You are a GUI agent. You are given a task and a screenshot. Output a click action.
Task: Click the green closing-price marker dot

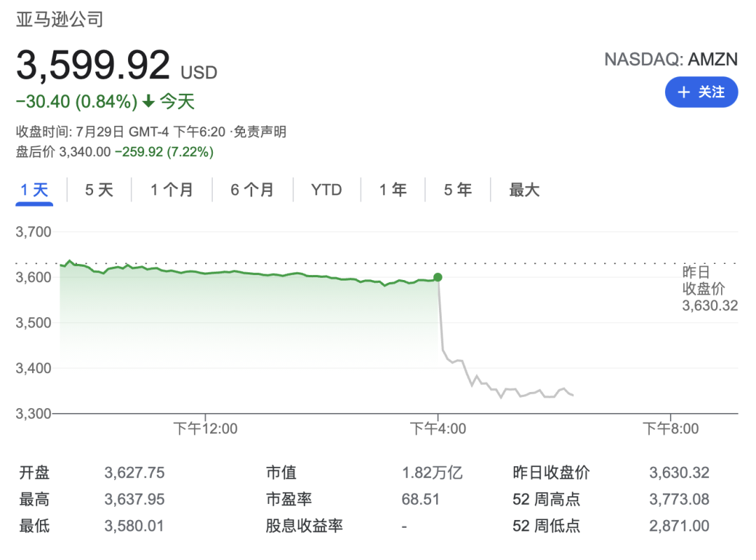tap(437, 277)
